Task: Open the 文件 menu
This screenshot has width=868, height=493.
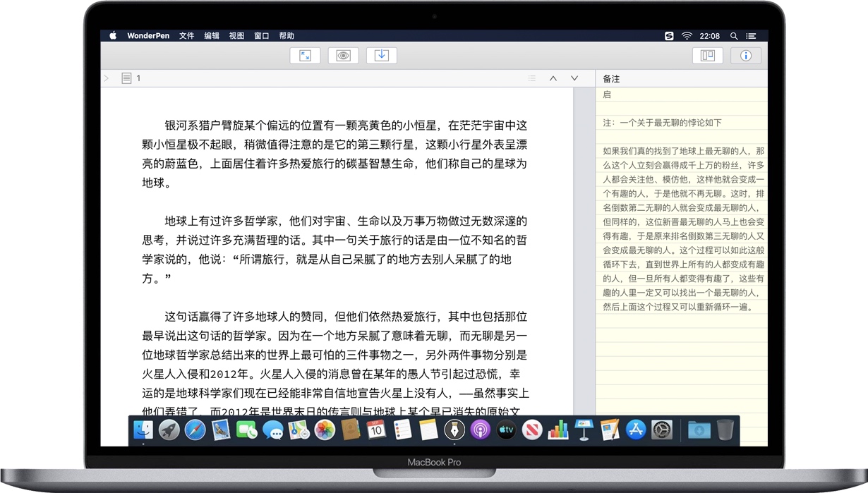Action: [186, 35]
